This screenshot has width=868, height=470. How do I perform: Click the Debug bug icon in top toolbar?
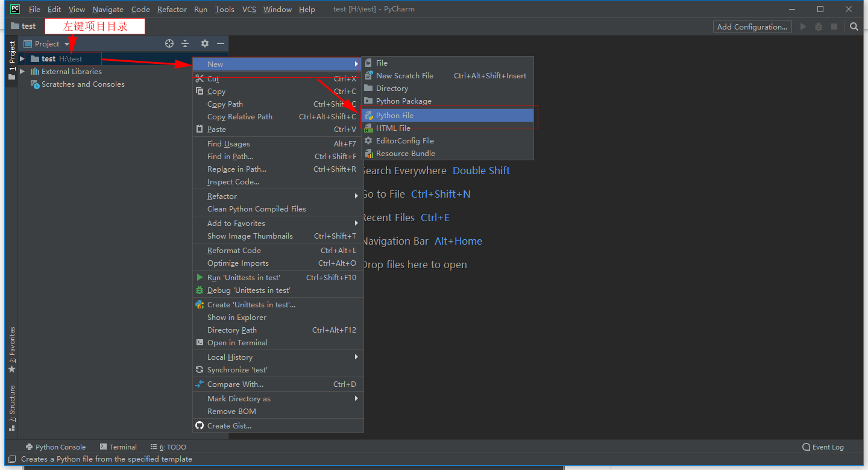coord(819,27)
